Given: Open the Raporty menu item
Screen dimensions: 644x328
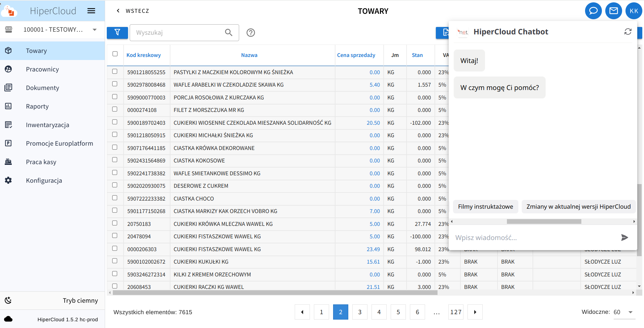Looking at the screenshot, I should click(53, 107).
